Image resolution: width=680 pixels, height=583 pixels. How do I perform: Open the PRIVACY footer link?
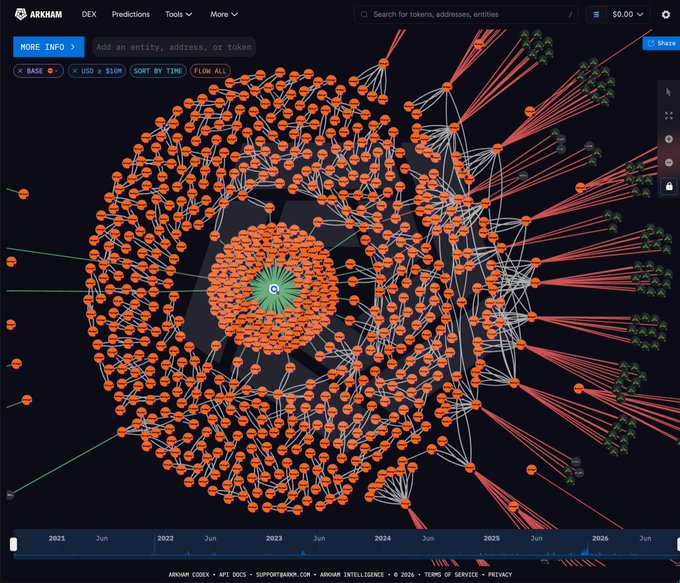(x=500, y=574)
